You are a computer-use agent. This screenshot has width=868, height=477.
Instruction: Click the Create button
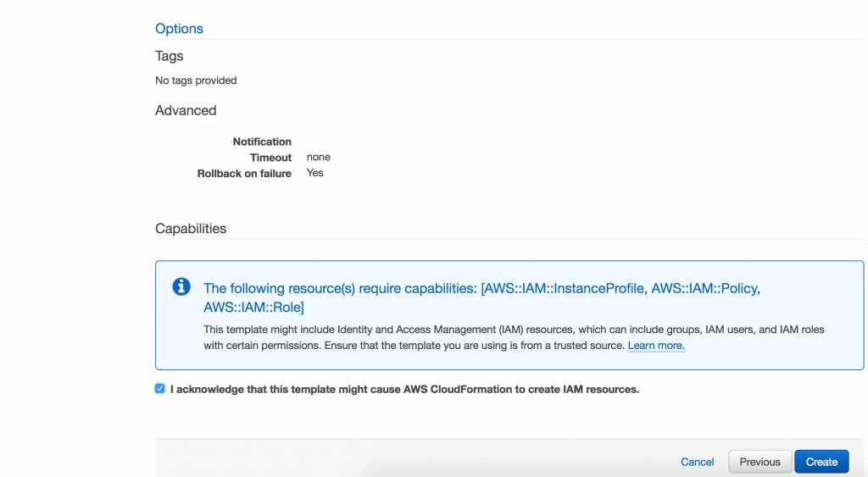[x=821, y=462]
